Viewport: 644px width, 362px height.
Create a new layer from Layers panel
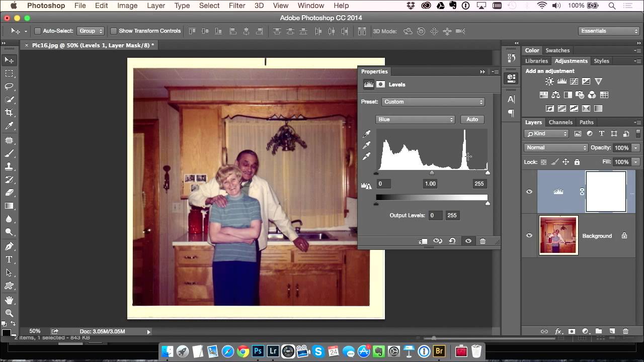612,331
